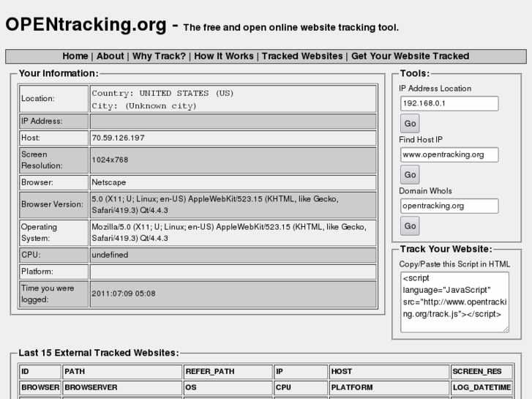532x399 pixels.
Task: Open the Home navigation link
Action: pyautogui.click(x=75, y=56)
